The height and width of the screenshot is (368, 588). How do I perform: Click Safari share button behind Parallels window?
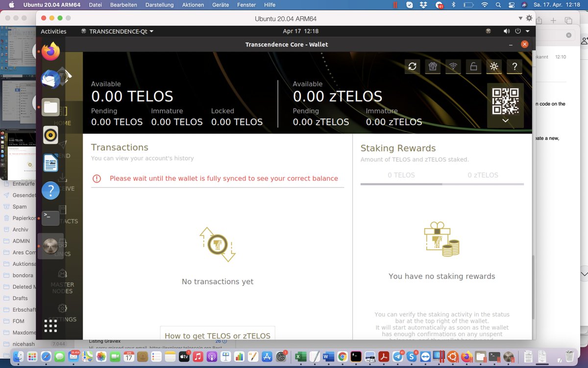pos(539,20)
